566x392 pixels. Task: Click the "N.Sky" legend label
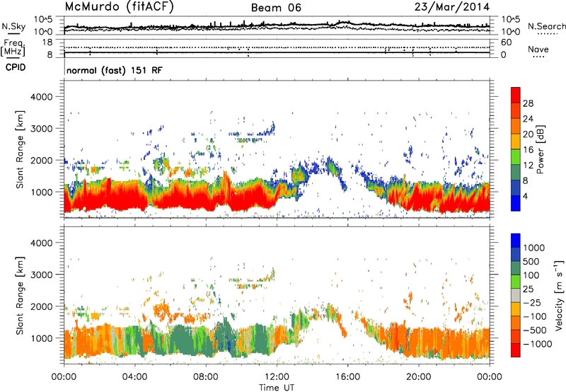[x=13, y=26]
